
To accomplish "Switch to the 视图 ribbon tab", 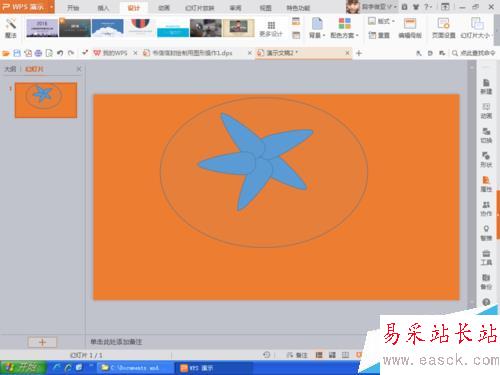I will point(265,8).
